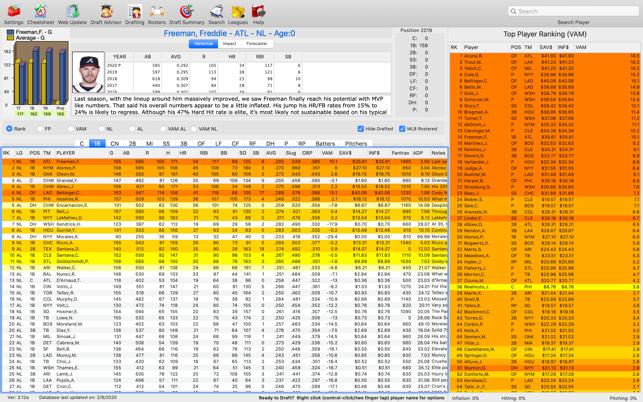
Task: Click Freddie Freeman's player photo
Action: point(89,72)
